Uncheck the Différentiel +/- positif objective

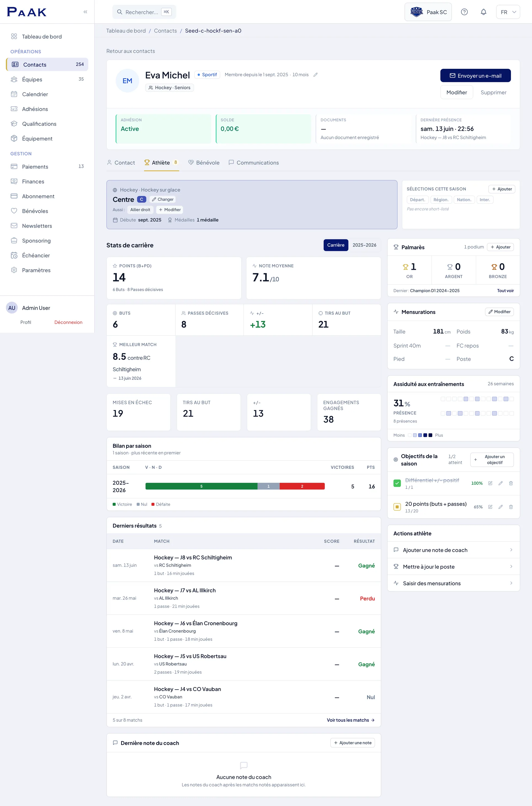tap(397, 483)
